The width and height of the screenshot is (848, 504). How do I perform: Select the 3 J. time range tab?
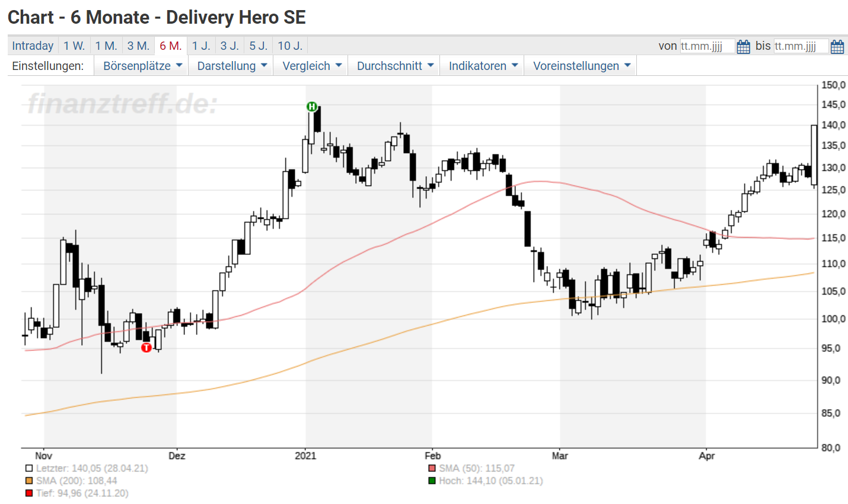coord(229,46)
